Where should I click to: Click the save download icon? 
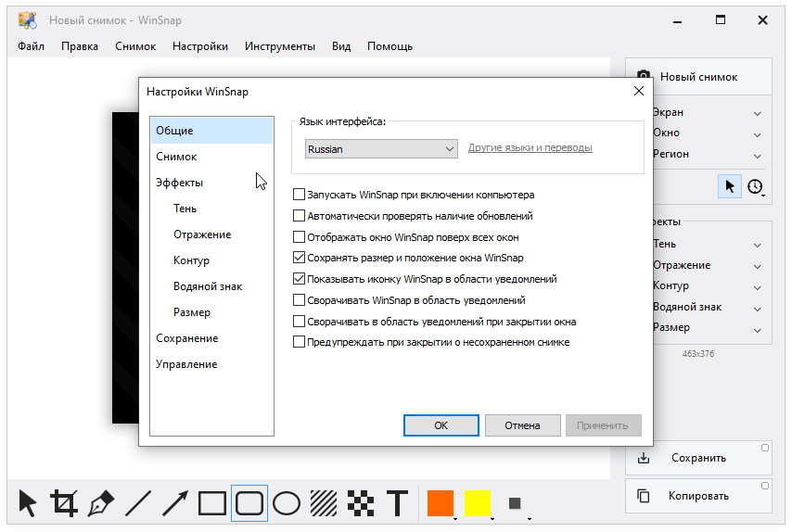pyautogui.click(x=644, y=458)
